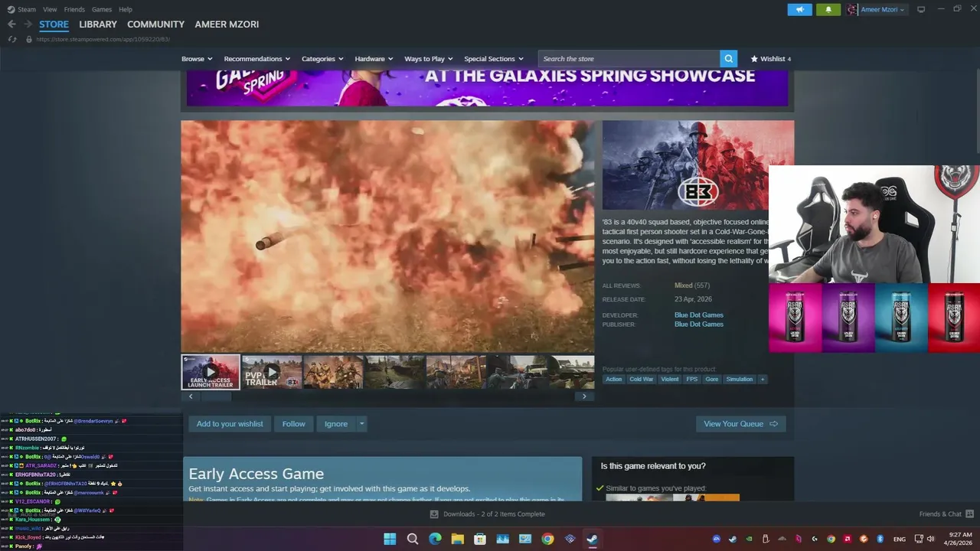Open the Friends menu
This screenshot has height=551, width=980.
click(x=74, y=9)
